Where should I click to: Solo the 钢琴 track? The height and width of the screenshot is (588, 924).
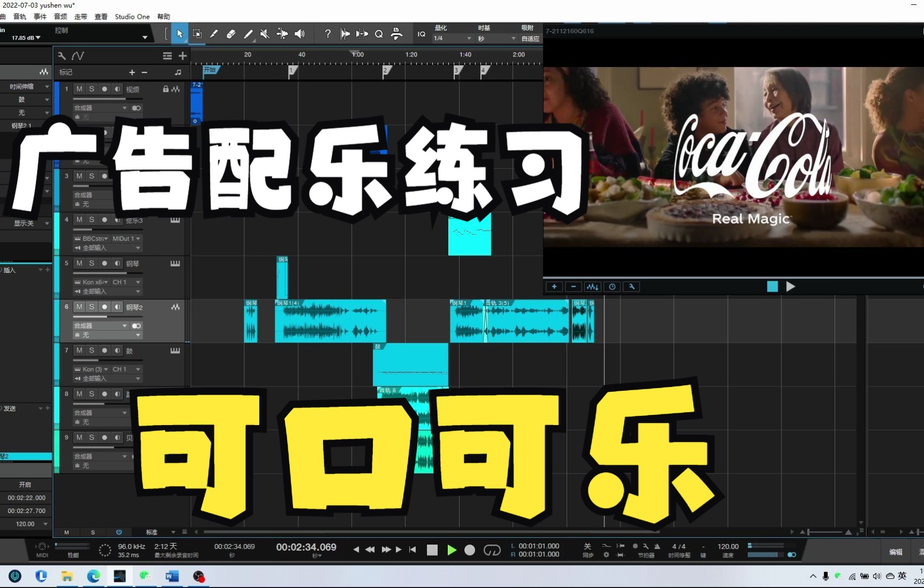point(92,263)
